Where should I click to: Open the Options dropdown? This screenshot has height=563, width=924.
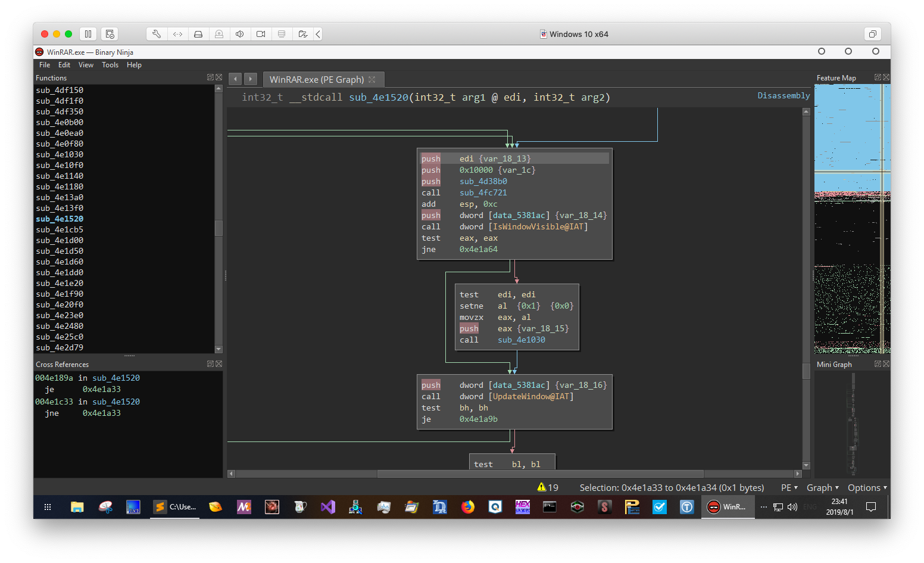[867, 487]
